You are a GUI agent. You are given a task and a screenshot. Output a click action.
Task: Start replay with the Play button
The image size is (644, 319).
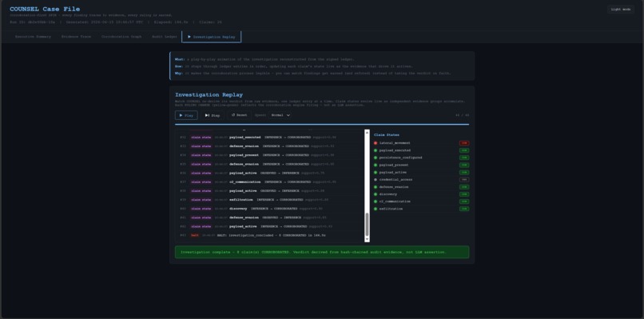point(186,115)
